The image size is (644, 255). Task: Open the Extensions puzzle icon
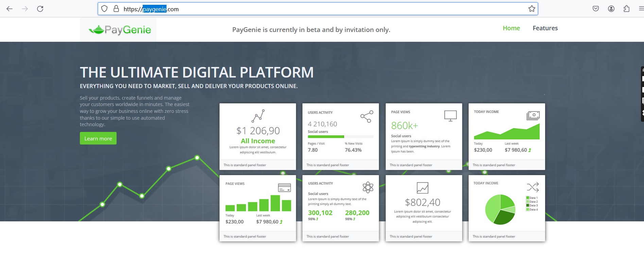point(627,9)
